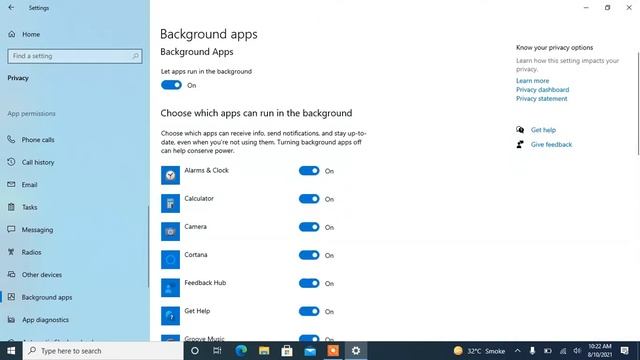Show hidden tray icons chevron
The width and height of the screenshot is (640, 360).
[518, 351]
